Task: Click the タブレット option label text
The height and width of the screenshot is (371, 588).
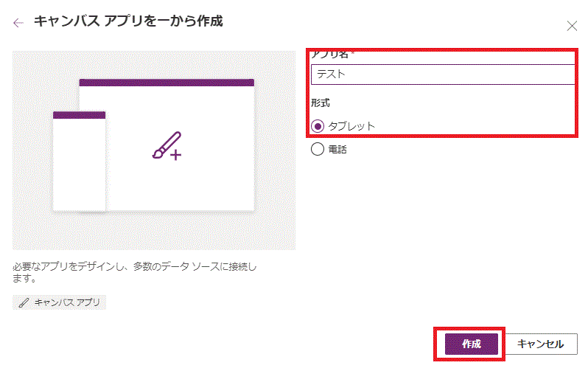Action: pyautogui.click(x=351, y=126)
